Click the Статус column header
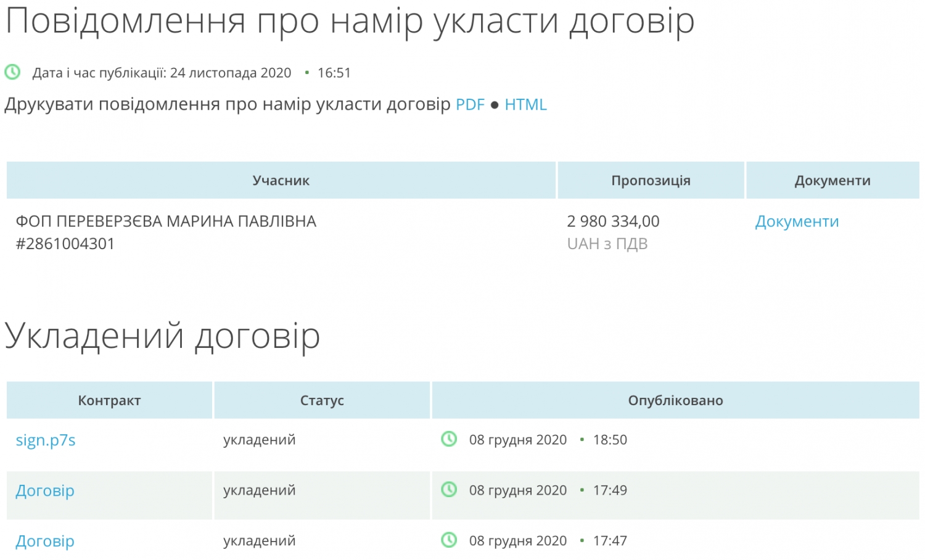 tap(322, 401)
